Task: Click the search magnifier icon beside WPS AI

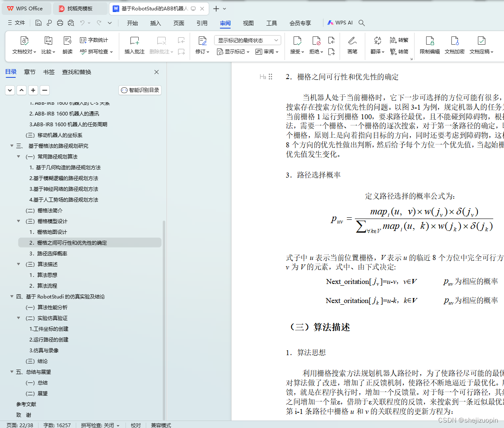Action: pyautogui.click(x=362, y=23)
